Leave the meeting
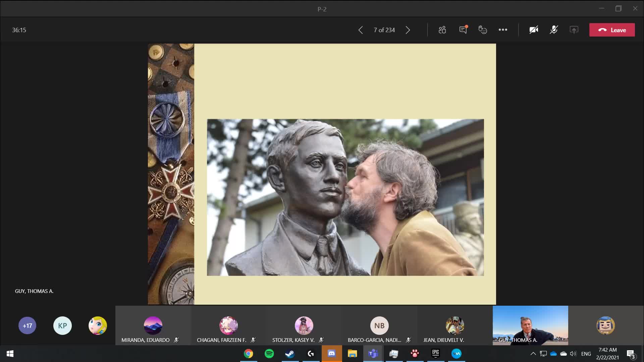The height and width of the screenshot is (362, 644). tap(612, 30)
